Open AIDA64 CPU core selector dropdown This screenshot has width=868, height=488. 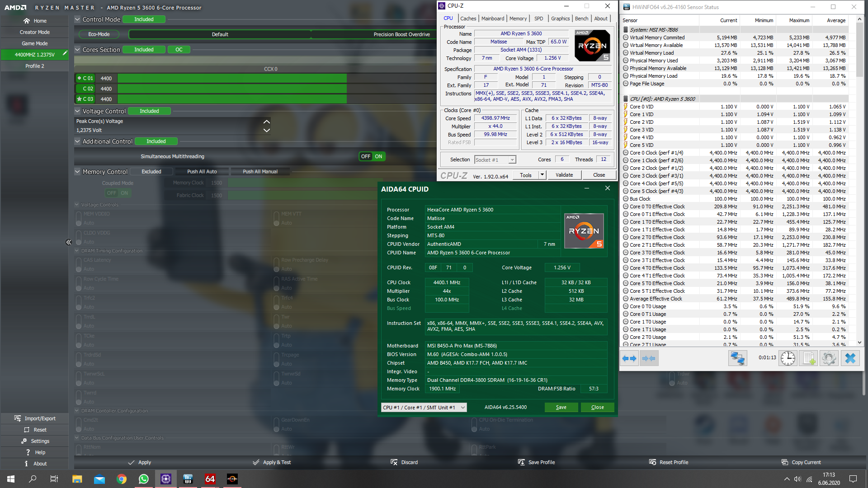[424, 408]
